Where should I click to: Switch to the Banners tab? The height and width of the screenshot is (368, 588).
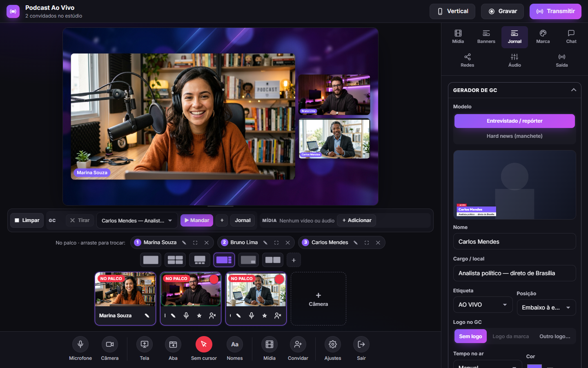coord(486,37)
